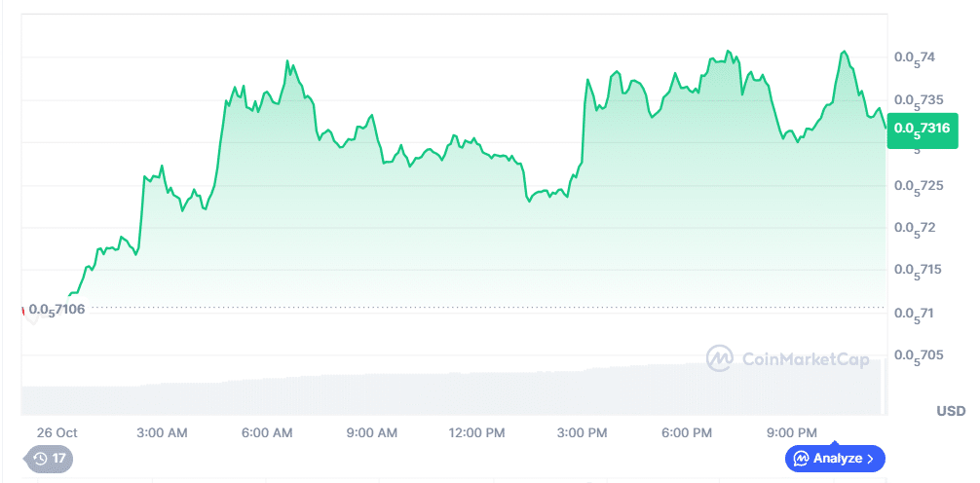The height and width of the screenshot is (483, 980).
Task: Click the y-axis price label ending in 725
Action: pos(918,185)
